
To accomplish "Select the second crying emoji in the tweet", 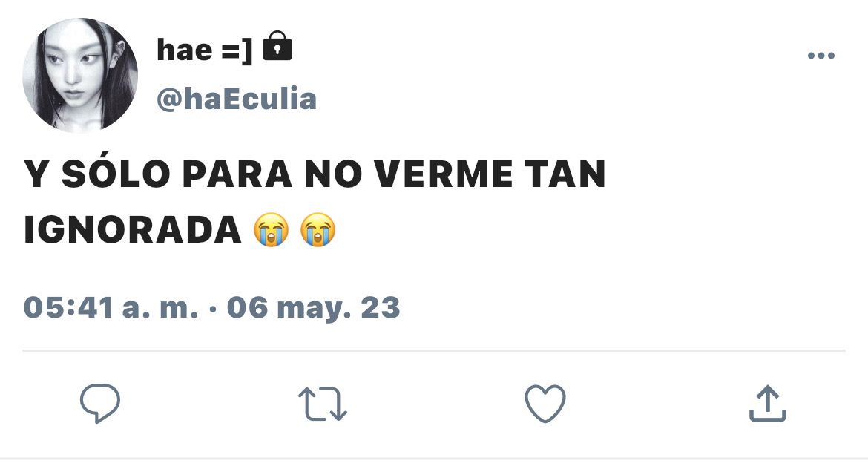I will point(318,229).
